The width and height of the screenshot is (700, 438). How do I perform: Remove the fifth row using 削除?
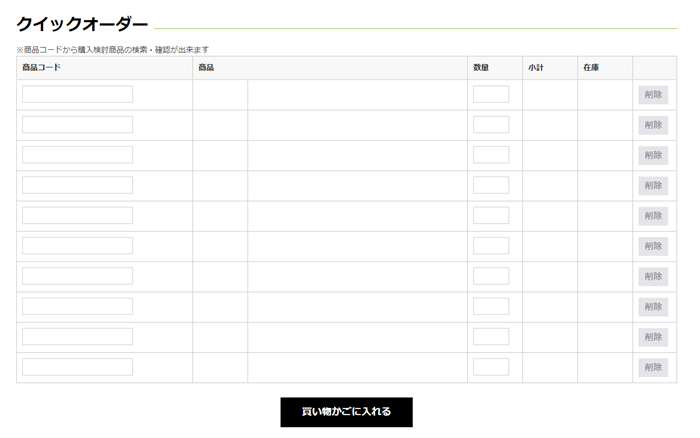point(653,216)
